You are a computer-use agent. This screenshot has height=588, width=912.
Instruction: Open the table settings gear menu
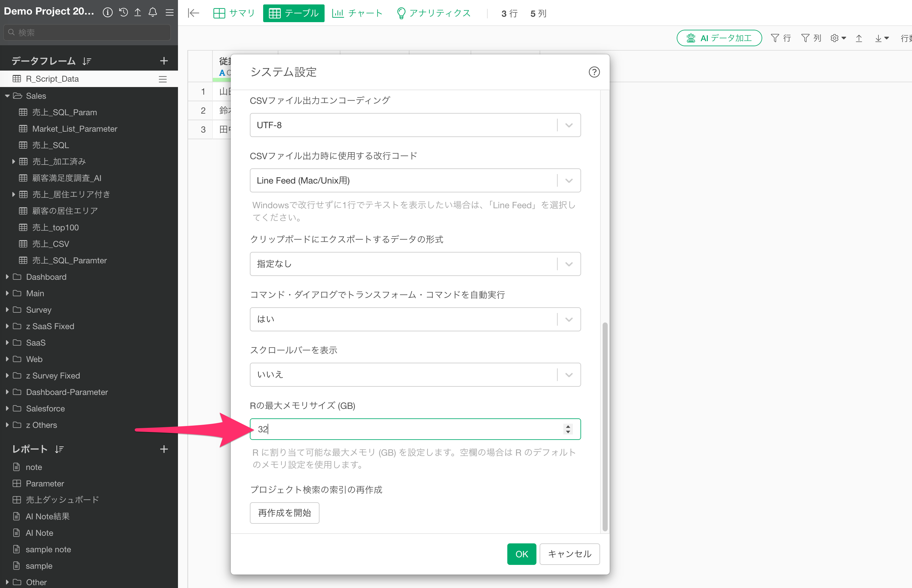point(838,38)
